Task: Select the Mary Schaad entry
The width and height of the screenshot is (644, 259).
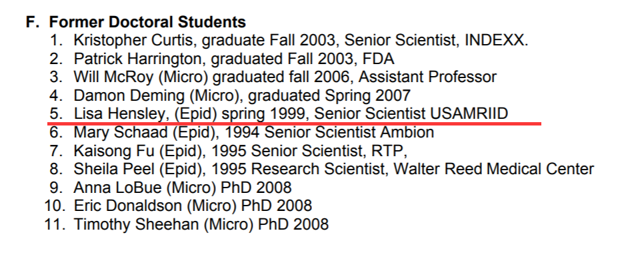Action: click(x=242, y=132)
